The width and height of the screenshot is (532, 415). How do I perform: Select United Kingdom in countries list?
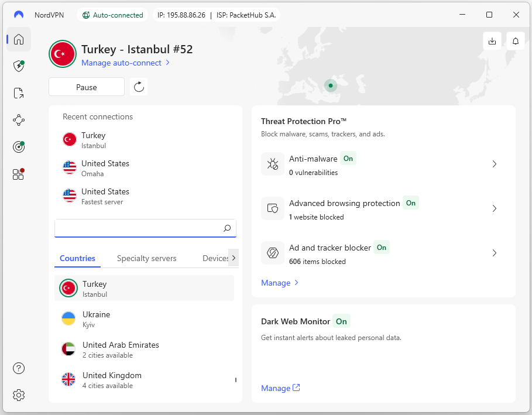point(144,380)
